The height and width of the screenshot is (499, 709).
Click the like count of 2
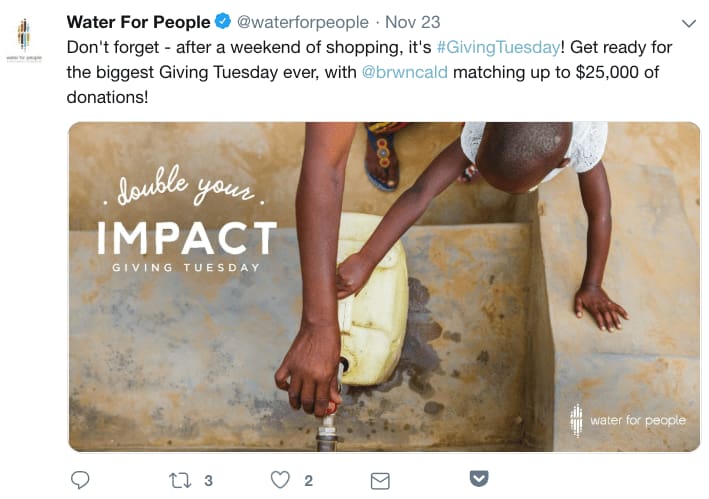click(x=308, y=480)
